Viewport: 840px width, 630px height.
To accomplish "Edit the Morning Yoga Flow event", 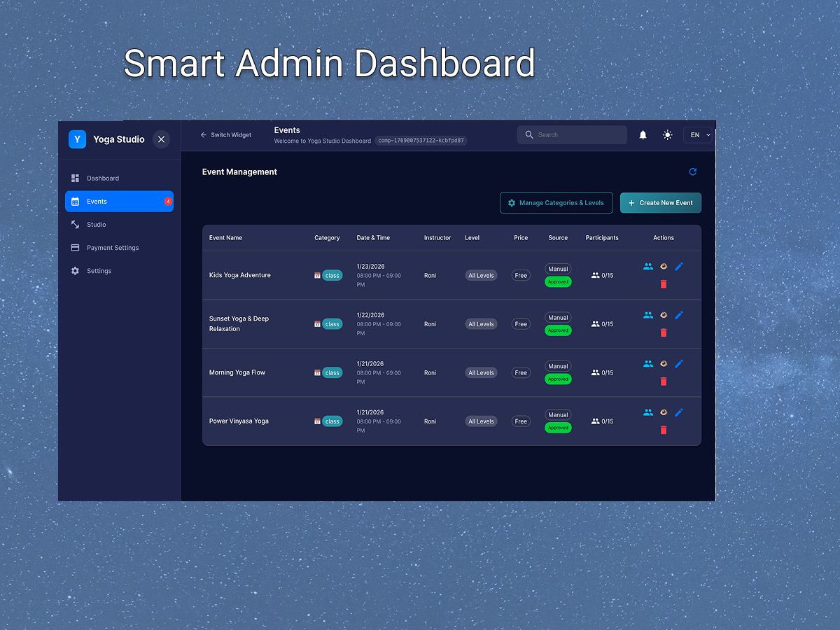I will tap(679, 364).
